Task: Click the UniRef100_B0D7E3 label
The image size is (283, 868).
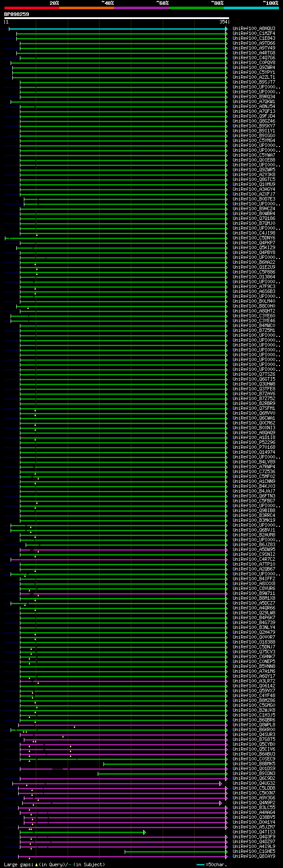Action: coord(254,199)
